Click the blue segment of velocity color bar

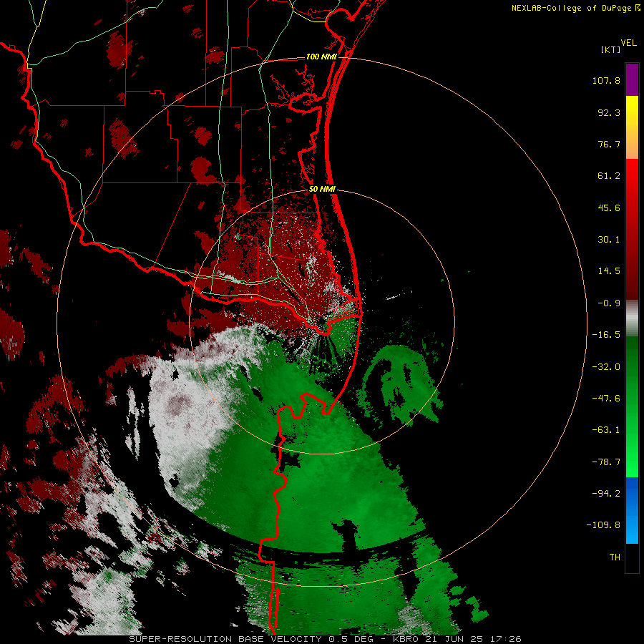tap(632, 510)
